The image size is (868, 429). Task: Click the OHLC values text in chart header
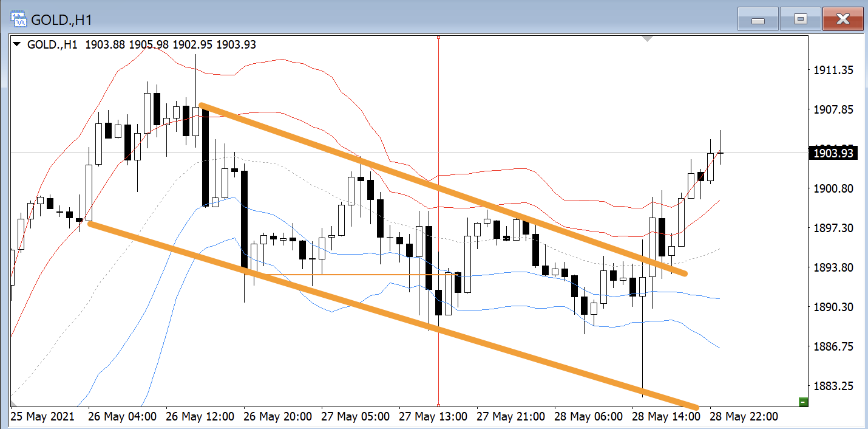171,44
